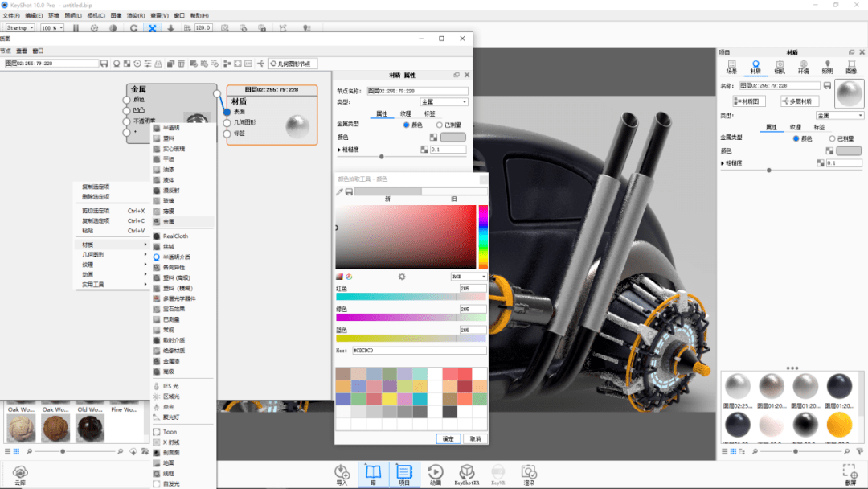Open the Startup workspace dropdown
Viewport: 868px width, 489px height.
(20, 28)
